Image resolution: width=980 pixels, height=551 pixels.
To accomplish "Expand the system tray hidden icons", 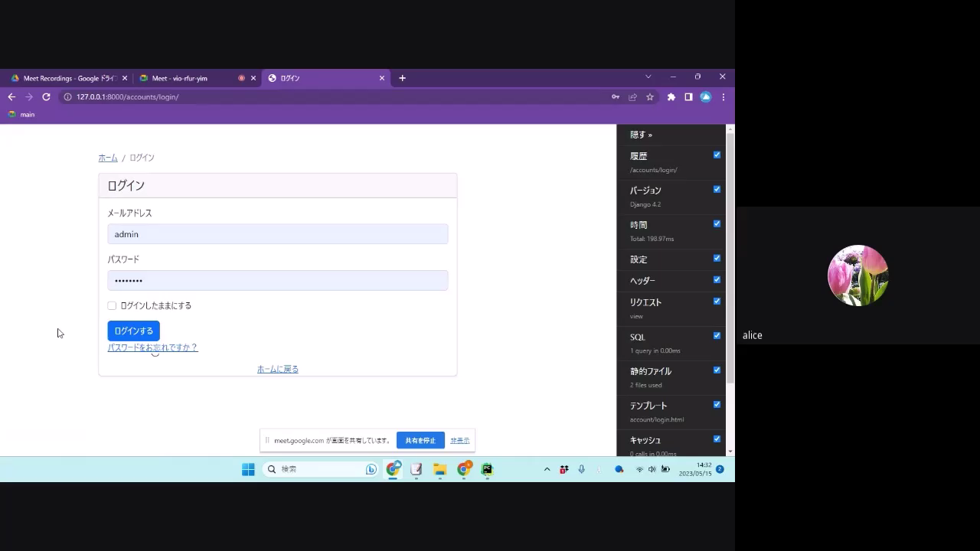I will (x=547, y=469).
